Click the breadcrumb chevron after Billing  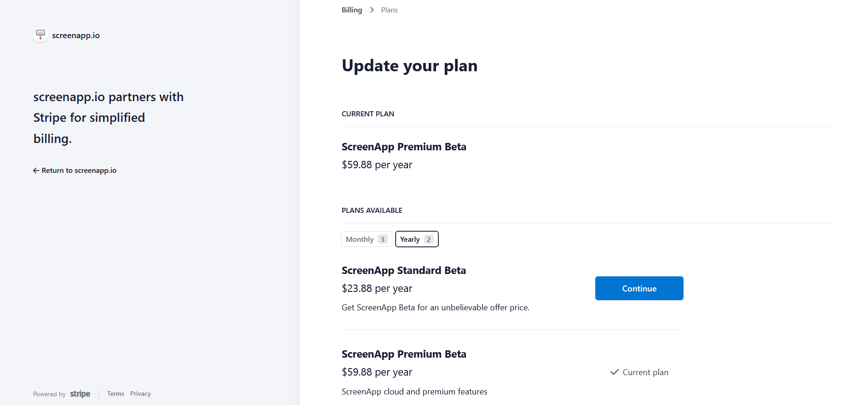(x=372, y=10)
